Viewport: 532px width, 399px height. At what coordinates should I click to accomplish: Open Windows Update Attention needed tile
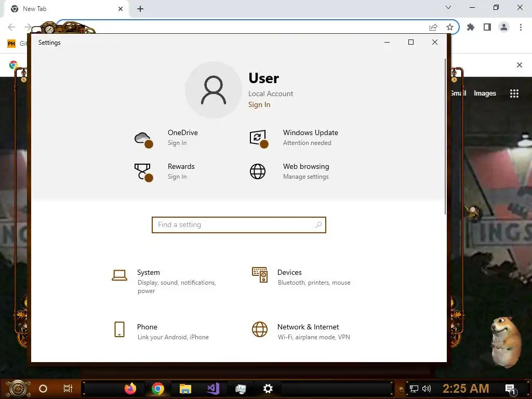click(x=294, y=138)
